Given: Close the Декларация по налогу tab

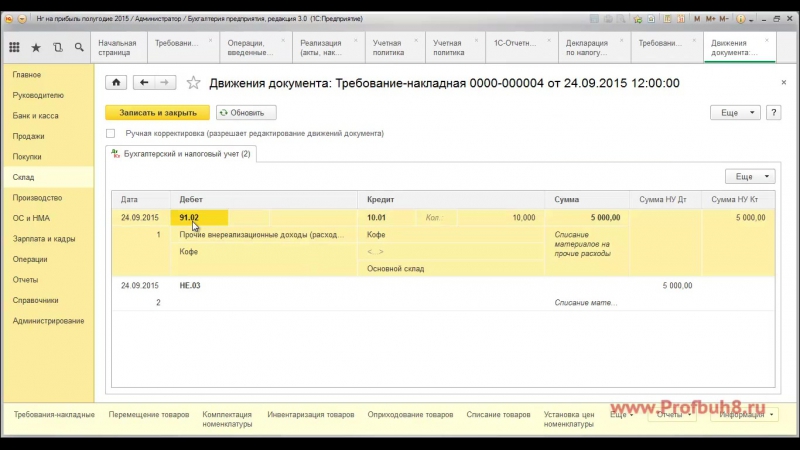Looking at the screenshot, I should coord(621,40).
